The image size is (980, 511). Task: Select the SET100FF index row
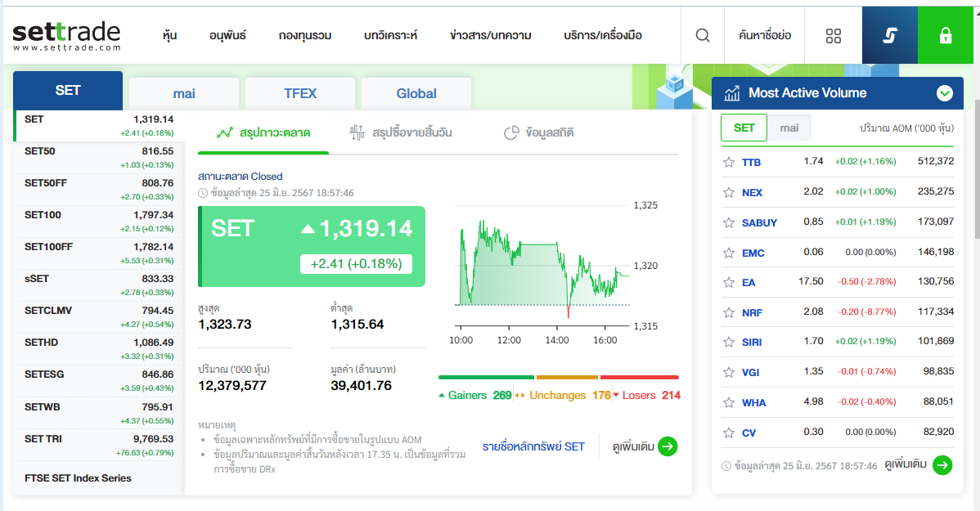click(99, 253)
